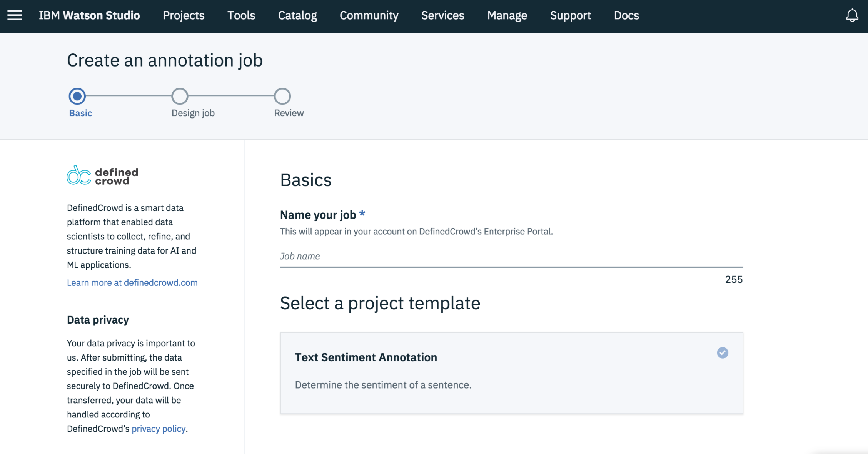Click the Review step label
Viewport: 868px width, 454px height.
(289, 113)
